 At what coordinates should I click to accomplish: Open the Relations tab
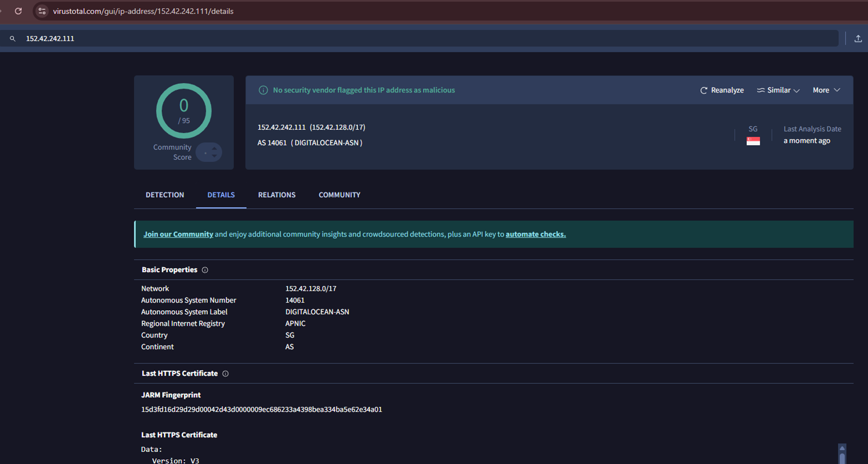pyautogui.click(x=277, y=195)
